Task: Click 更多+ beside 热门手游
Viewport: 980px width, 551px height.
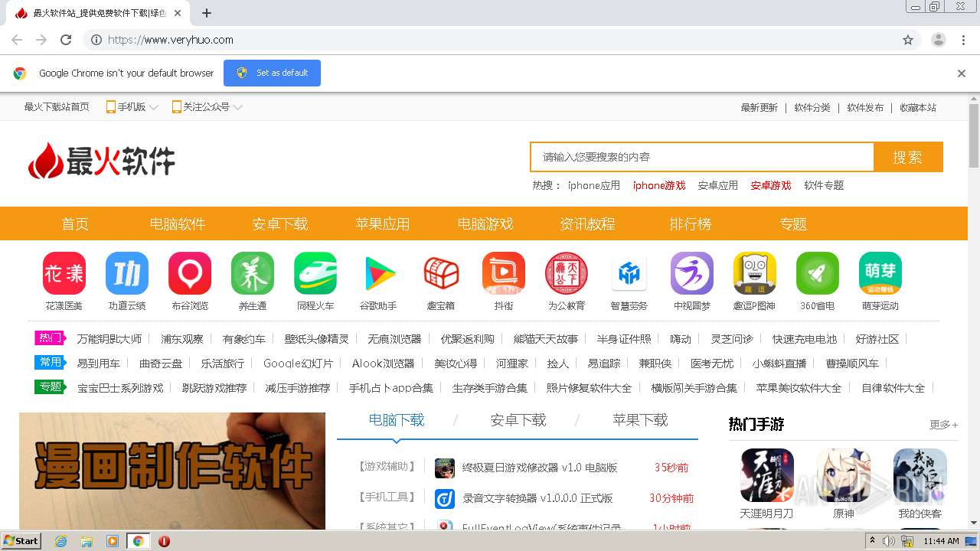Action: [x=944, y=425]
